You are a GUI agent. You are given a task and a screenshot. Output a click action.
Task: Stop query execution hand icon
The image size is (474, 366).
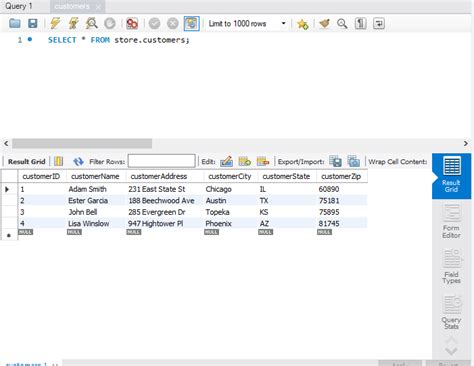(110, 23)
